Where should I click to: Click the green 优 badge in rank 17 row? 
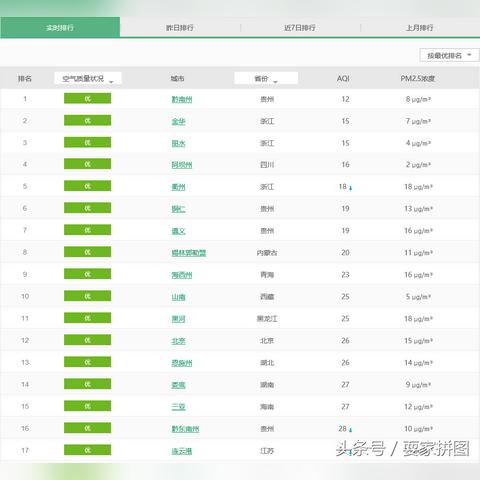(87, 450)
